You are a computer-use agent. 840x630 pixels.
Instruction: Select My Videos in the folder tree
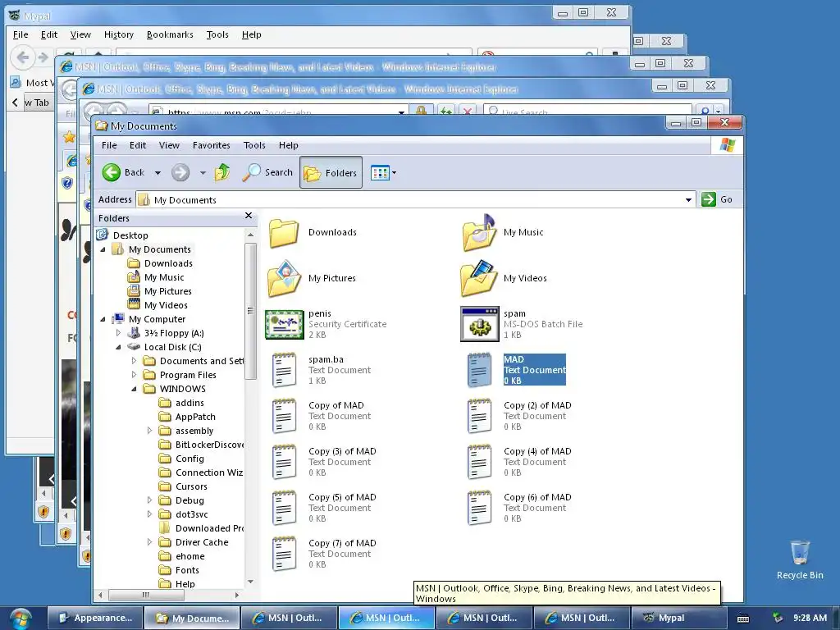tap(166, 305)
